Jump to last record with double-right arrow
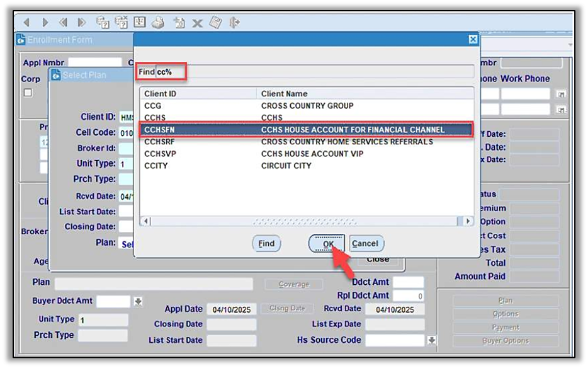This screenshot has width=588, height=368. coord(82,23)
